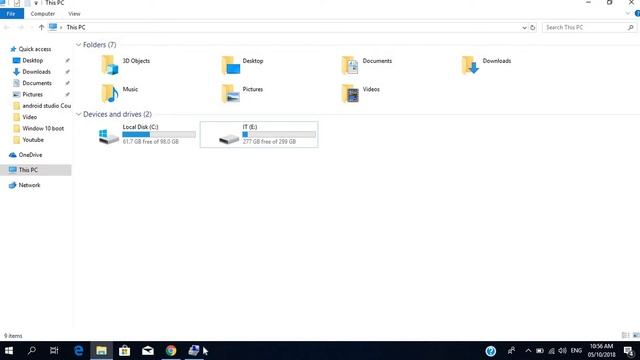Open the app right of Chrome on taskbar
This screenshot has height=360, width=640.
[194, 351]
